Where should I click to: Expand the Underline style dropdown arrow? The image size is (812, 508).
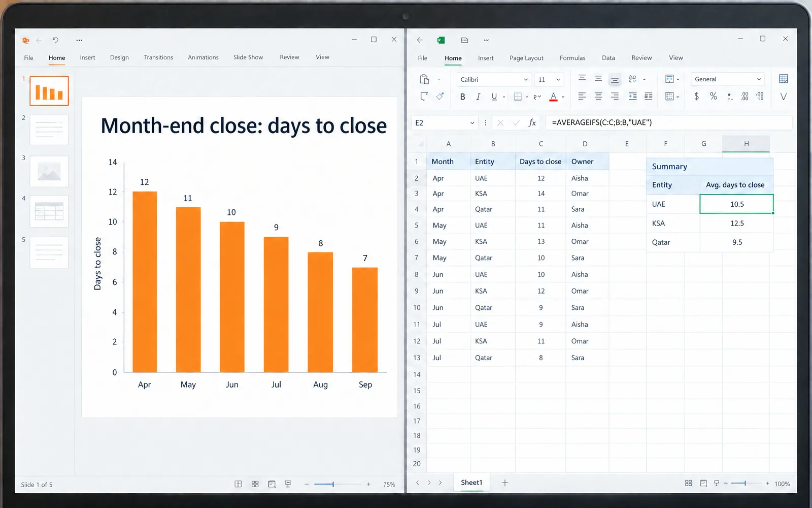[504, 97]
